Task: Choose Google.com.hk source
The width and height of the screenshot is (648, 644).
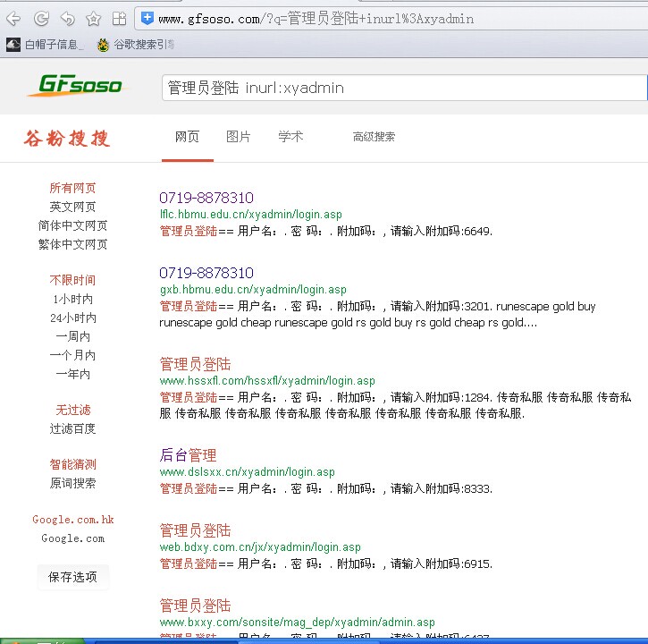Action: click(x=73, y=520)
